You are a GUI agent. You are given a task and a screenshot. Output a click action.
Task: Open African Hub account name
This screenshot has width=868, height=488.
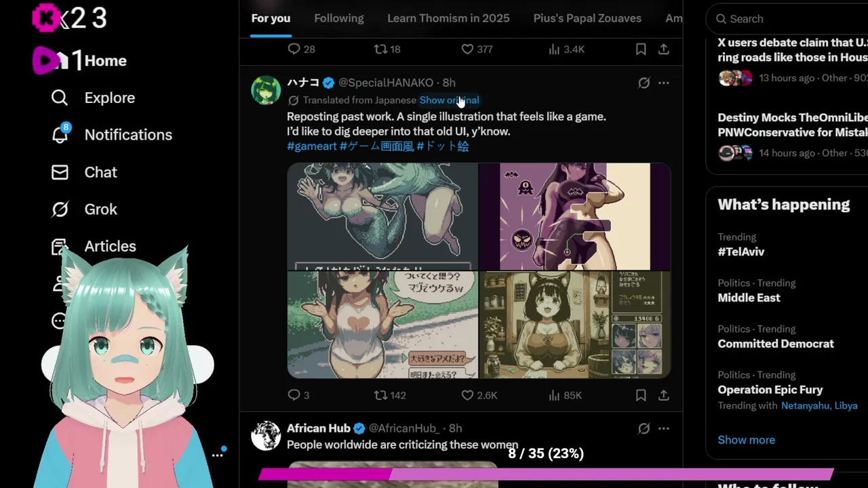click(x=319, y=428)
